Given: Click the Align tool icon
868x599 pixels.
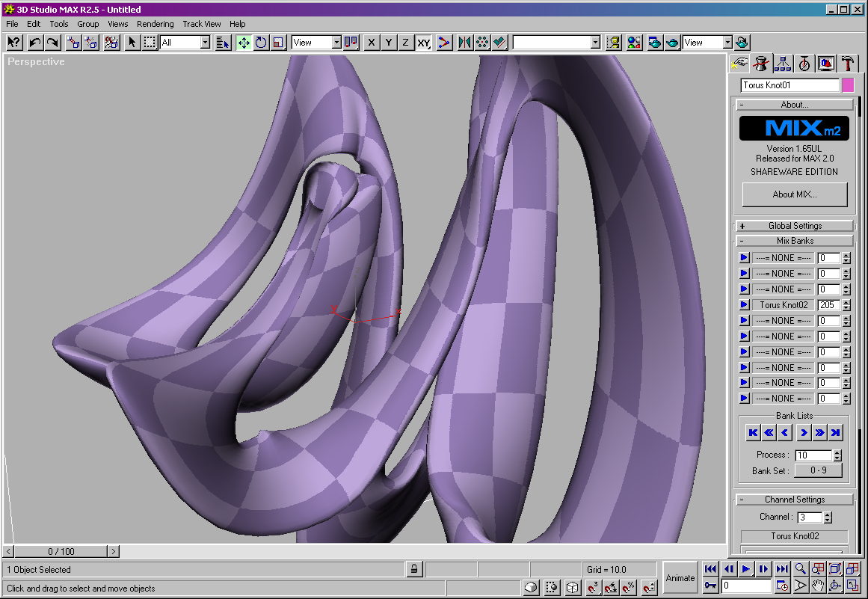Looking at the screenshot, I should 500,43.
